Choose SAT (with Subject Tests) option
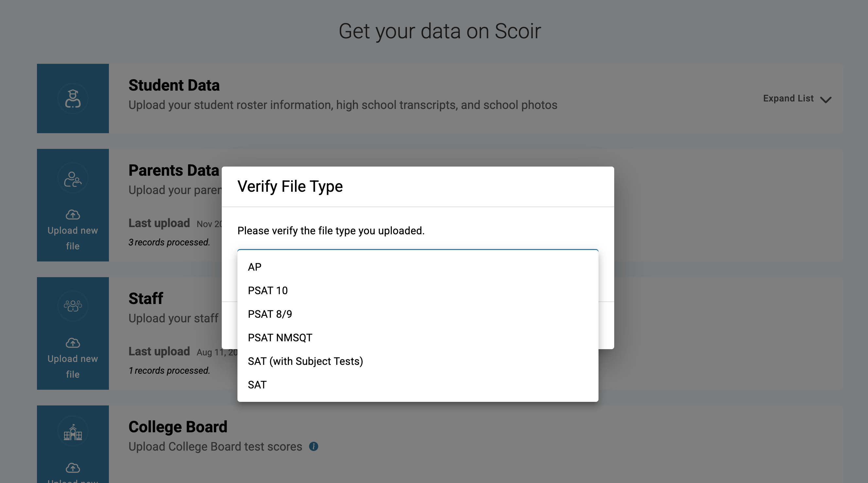The width and height of the screenshot is (868, 483). [305, 361]
